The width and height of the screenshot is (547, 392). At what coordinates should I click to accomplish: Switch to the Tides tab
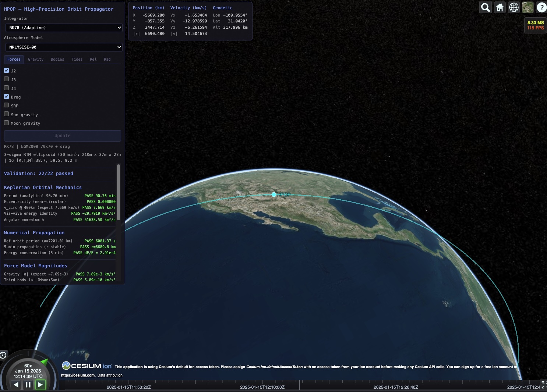(77, 59)
